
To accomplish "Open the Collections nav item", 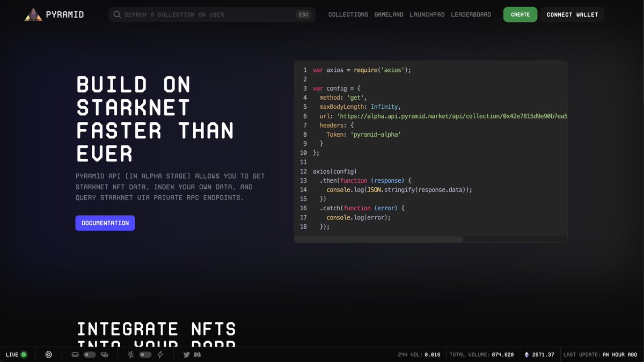I will coord(348,14).
